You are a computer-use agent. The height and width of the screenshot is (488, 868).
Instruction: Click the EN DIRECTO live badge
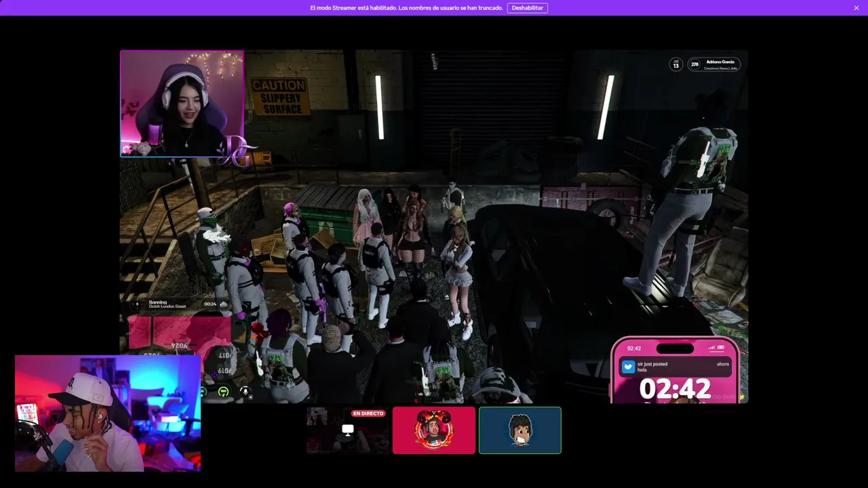click(x=368, y=413)
